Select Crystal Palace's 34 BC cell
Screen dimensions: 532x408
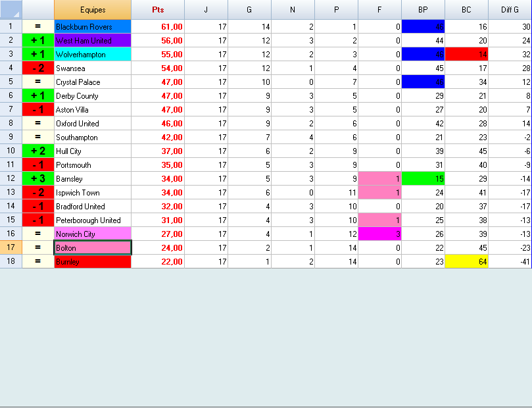click(x=466, y=82)
